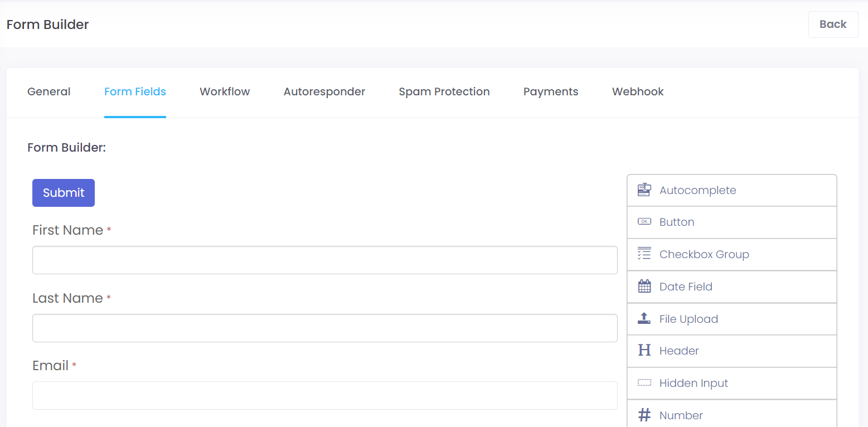The width and height of the screenshot is (868, 427).
Task: Select the Form Fields tab
Action: click(135, 92)
